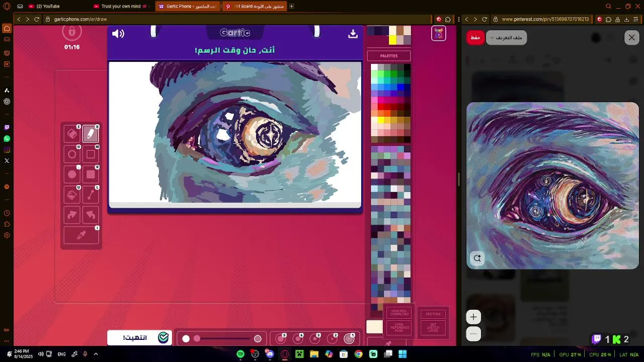The image size is (644, 362).
Task: Click the visual search icon on pin image
Action: 477,258
